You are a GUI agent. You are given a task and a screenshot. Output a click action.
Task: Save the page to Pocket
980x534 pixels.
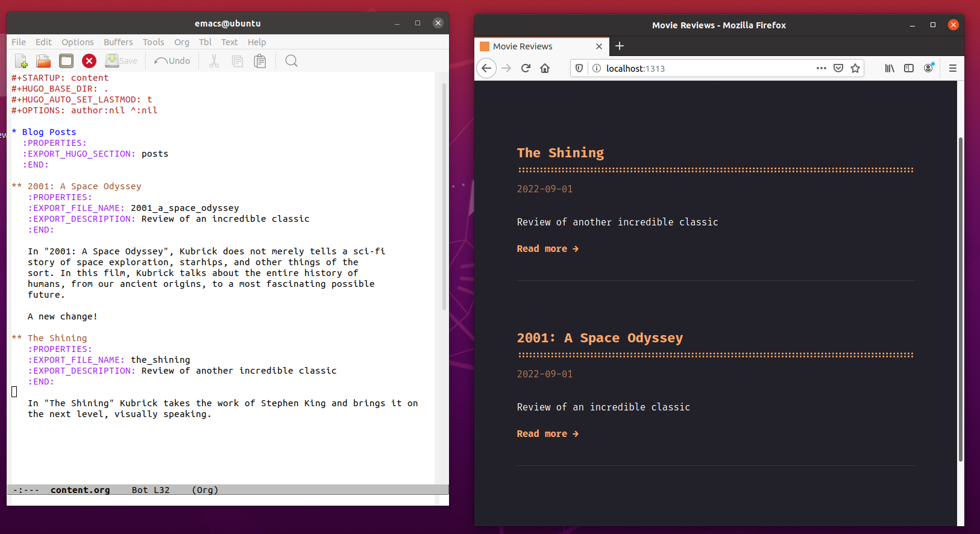838,68
